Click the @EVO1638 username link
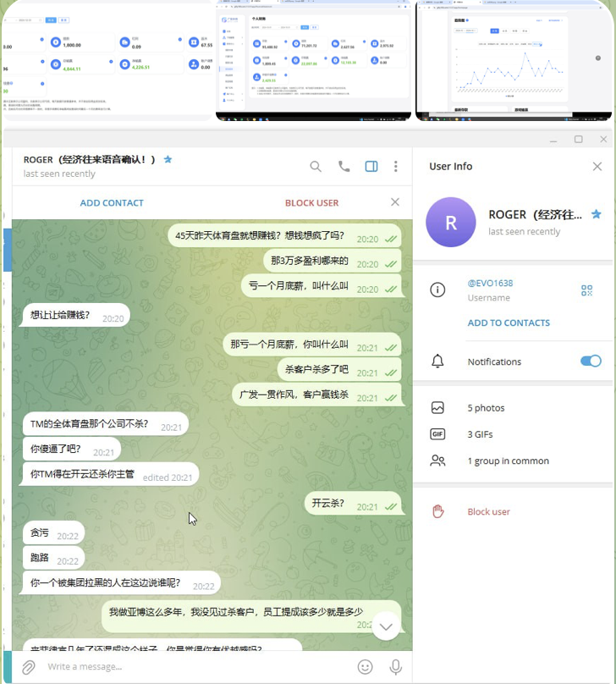Screen dimensions: 616x684 tap(490, 283)
